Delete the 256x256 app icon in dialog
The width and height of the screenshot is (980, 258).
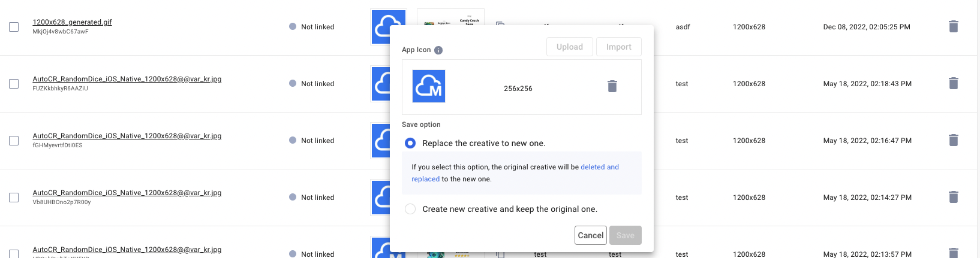612,86
